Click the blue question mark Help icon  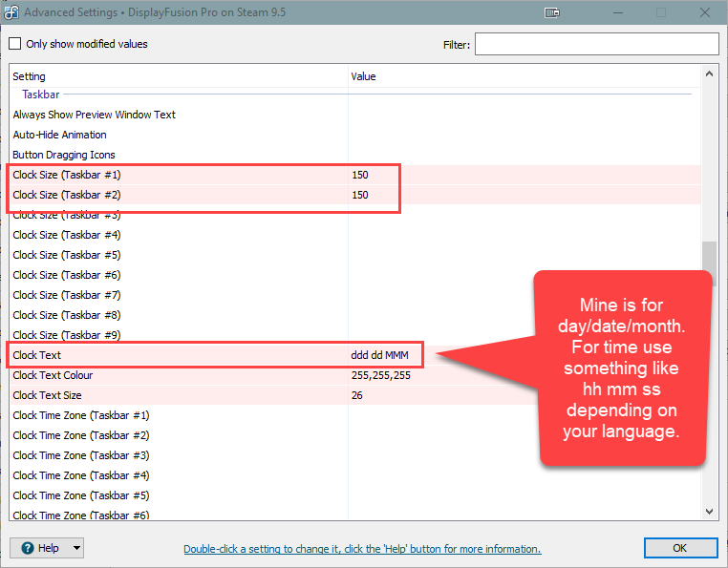pos(27,548)
